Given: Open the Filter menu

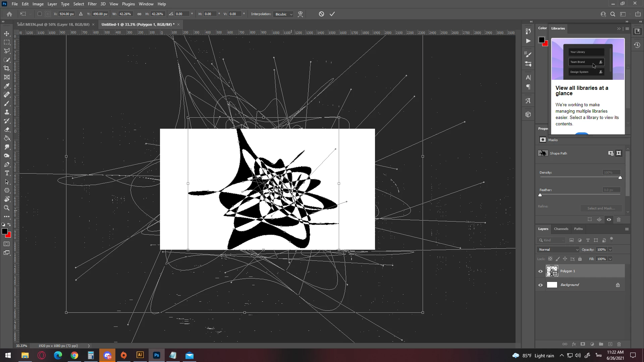Looking at the screenshot, I should pos(92,4).
